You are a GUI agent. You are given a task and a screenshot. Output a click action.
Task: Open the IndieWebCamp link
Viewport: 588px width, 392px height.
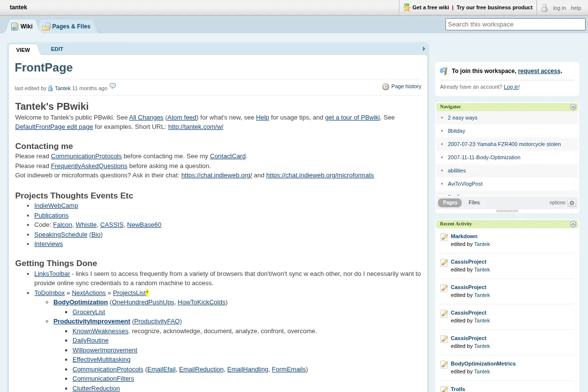point(56,206)
